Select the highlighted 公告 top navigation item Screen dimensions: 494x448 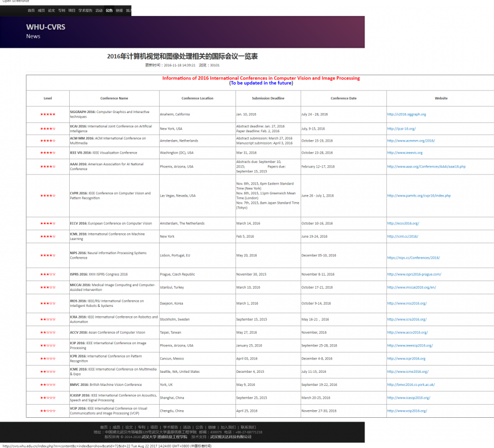[109, 10]
